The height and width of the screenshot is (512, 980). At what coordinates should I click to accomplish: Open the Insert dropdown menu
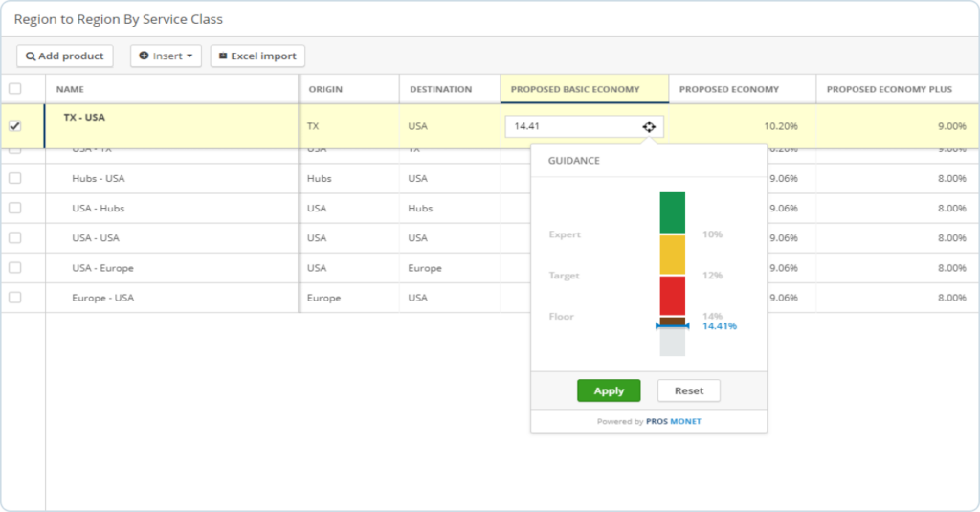click(166, 56)
